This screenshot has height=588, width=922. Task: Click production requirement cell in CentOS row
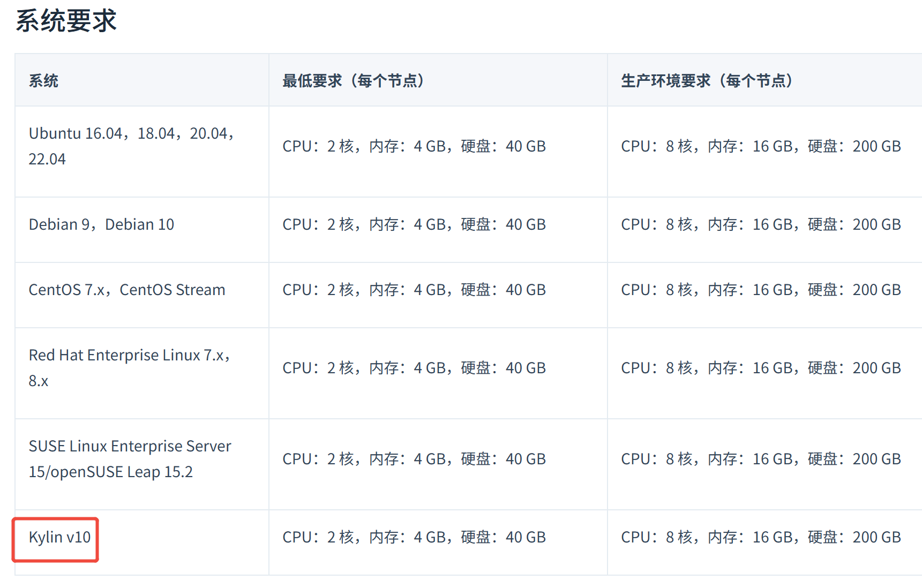(x=760, y=290)
